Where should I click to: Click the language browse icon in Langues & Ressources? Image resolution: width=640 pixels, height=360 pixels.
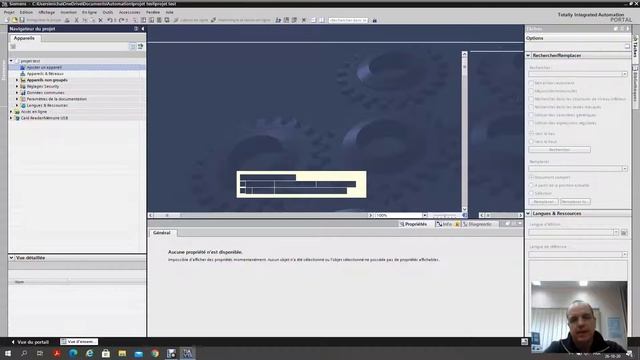pos(624,233)
